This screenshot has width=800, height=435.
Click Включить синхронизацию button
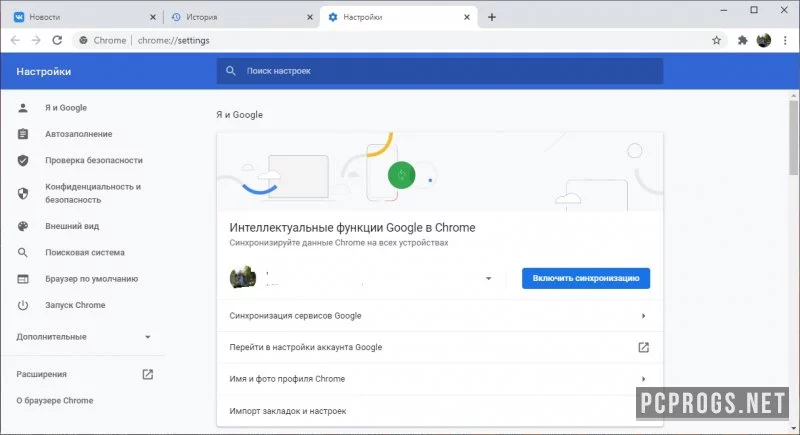pos(586,278)
